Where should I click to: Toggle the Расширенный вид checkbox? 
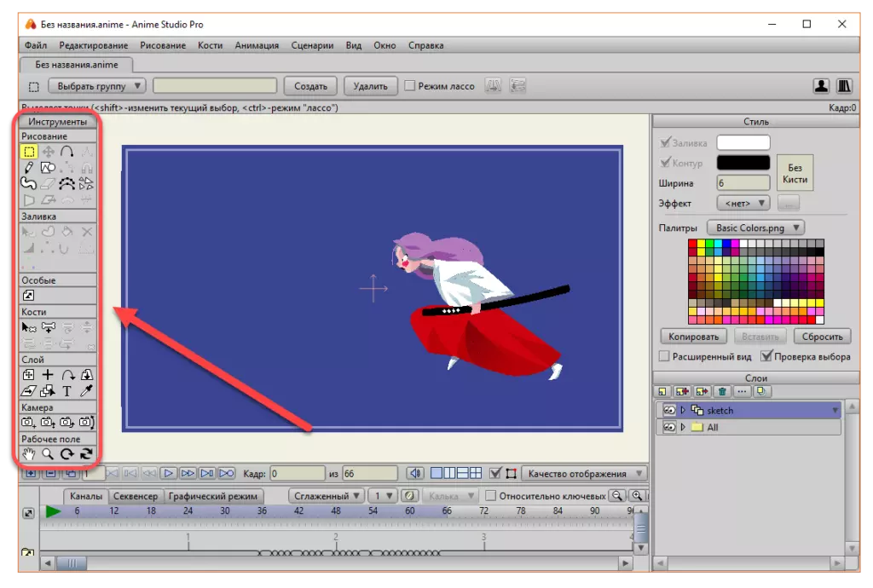(x=665, y=356)
